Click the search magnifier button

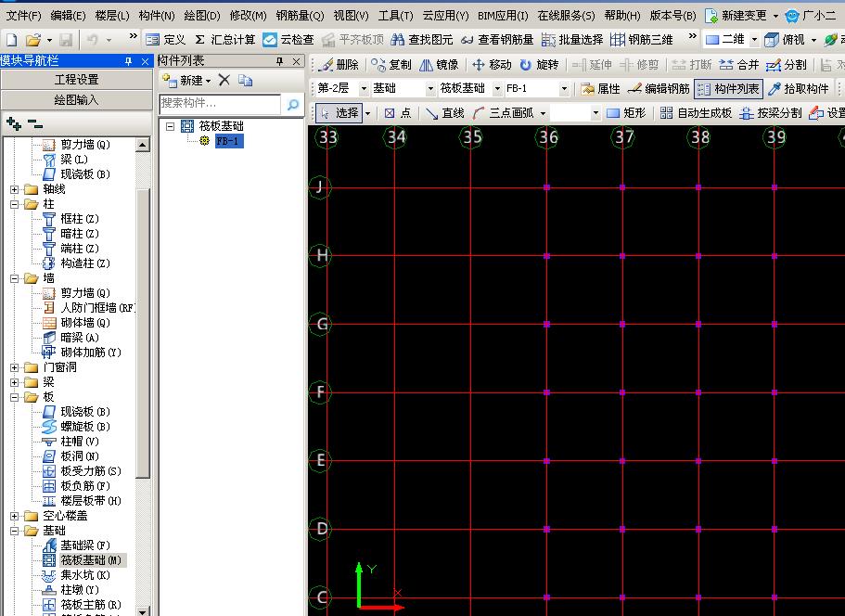(293, 104)
